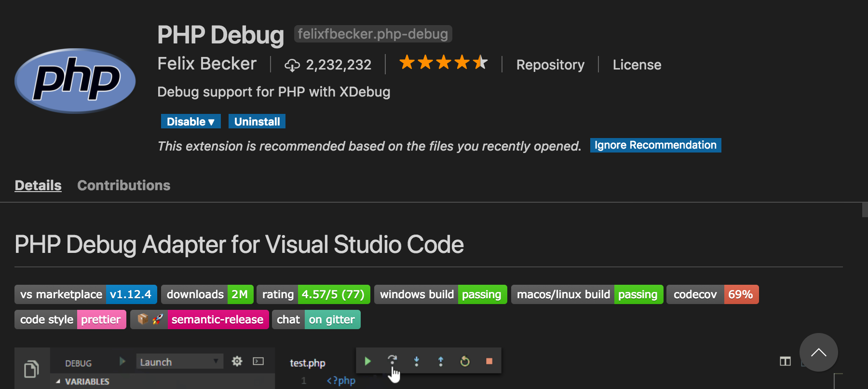Open the rating 4.57/5 badge
This screenshot has width=868, height=389.
(313, 294)
